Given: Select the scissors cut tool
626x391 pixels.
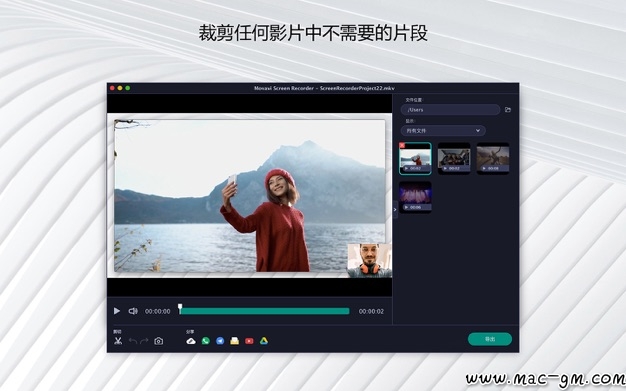Looking at the screenshot, I should click(118, 341).
